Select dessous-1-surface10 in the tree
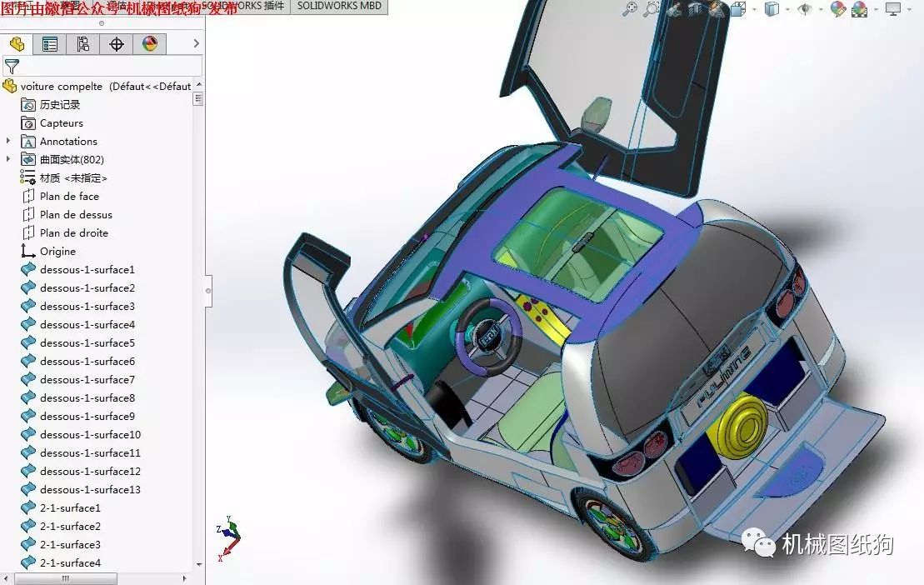924x585 pixels. click(81, 434)
